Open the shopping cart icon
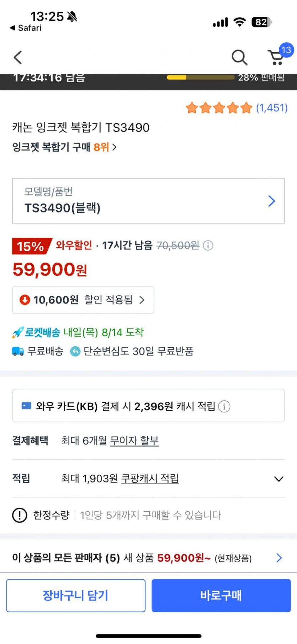This screenshot has height=644, width=297. 276,57
